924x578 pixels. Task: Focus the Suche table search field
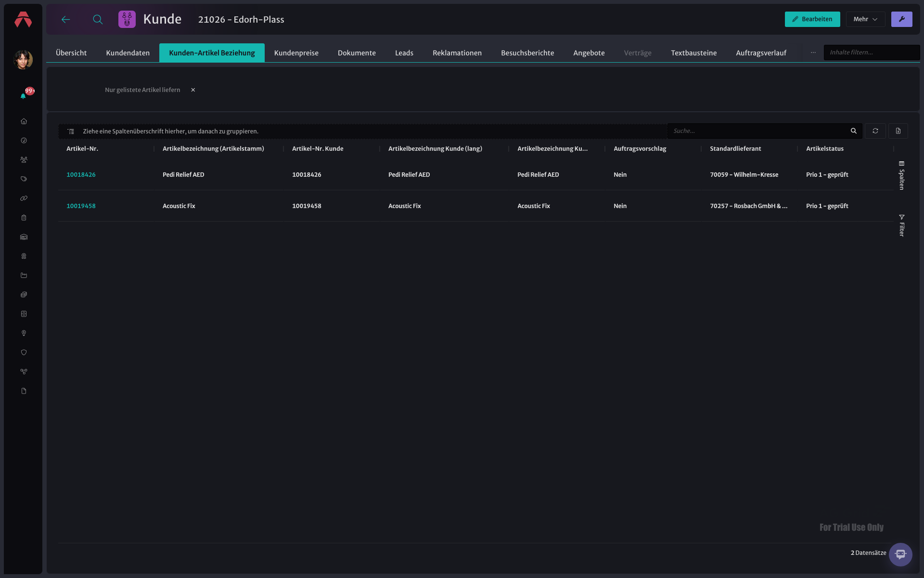(x=759, y=131)
